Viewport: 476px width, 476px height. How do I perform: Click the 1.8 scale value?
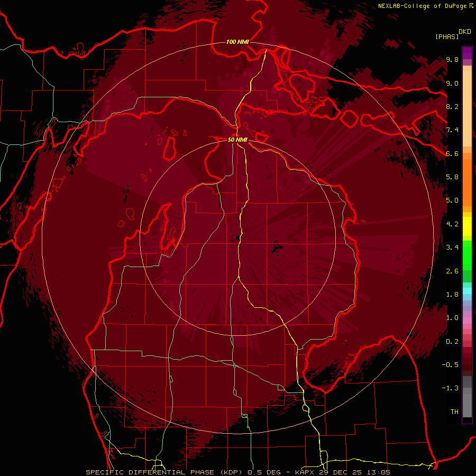(452, 295)
